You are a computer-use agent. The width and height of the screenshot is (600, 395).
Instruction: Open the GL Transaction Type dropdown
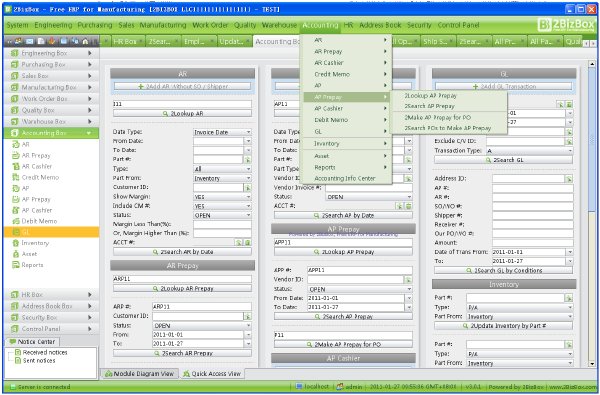(x=530, y=151)
